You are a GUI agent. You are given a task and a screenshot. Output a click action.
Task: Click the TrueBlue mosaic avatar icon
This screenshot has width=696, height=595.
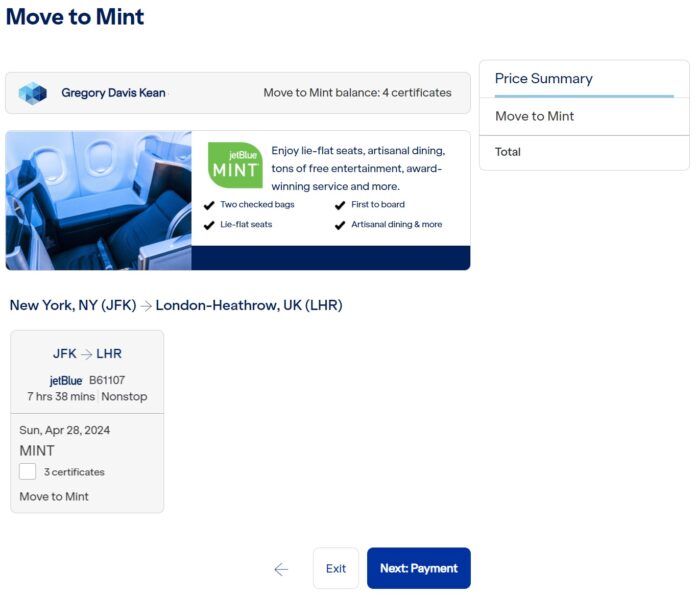point(33,93)
